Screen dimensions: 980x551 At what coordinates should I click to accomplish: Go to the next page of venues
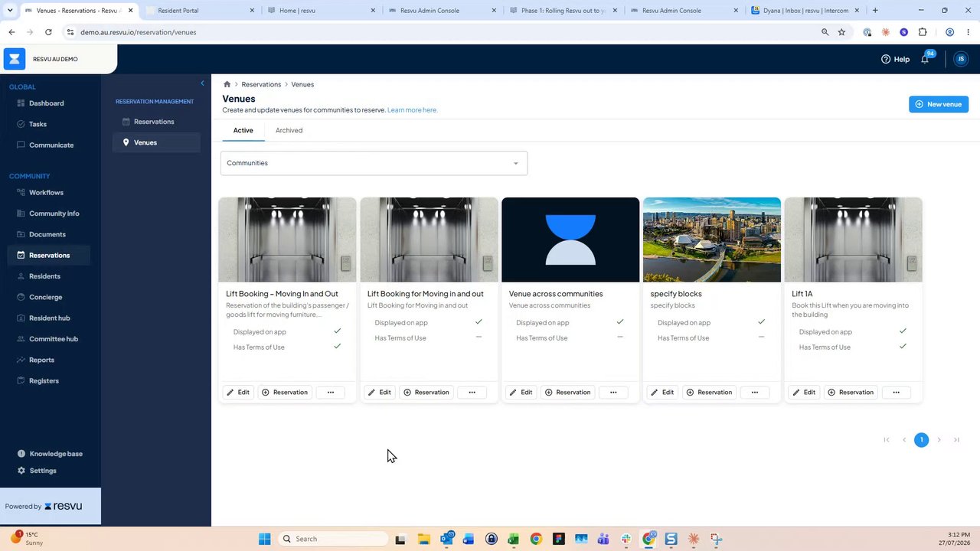tap(939, 440)
